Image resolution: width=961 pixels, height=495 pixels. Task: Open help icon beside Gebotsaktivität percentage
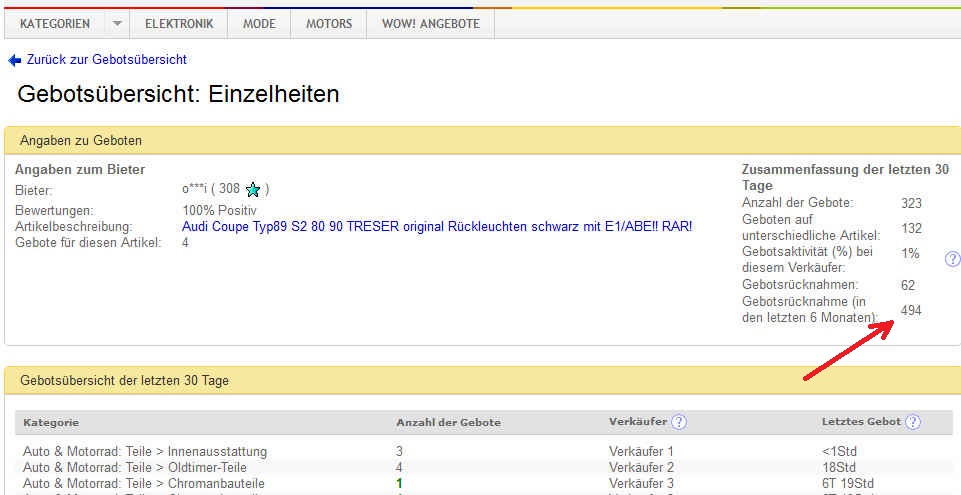pos(952,259)
